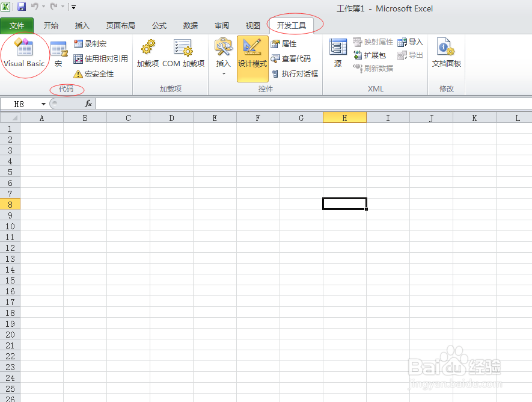532x402 pixels.
Task: Select row 12 header
Action: 10,248
